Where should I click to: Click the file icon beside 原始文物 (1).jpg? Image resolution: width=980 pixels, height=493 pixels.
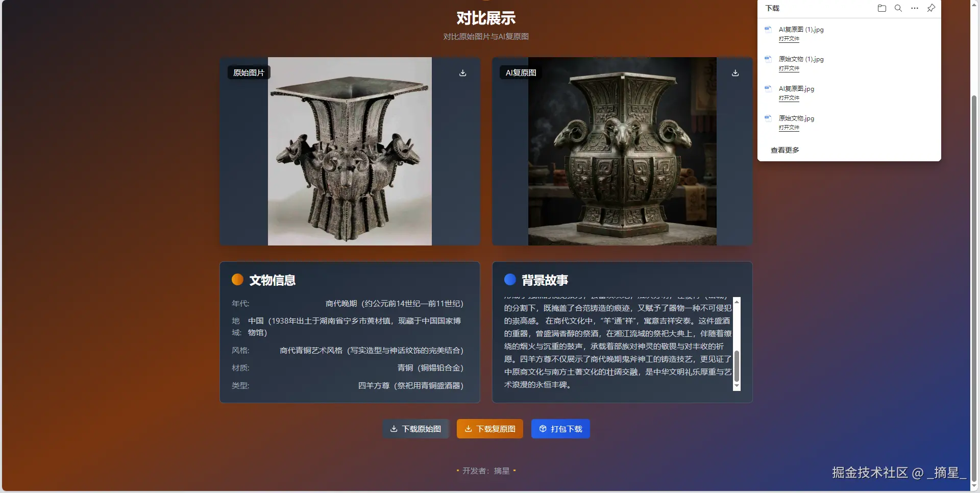(x=768, y=59)
